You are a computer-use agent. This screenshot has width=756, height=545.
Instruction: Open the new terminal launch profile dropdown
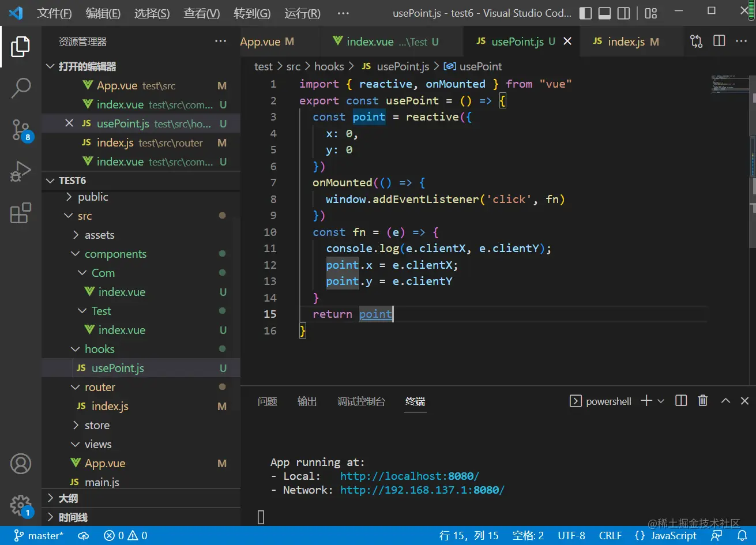point(661,401)
